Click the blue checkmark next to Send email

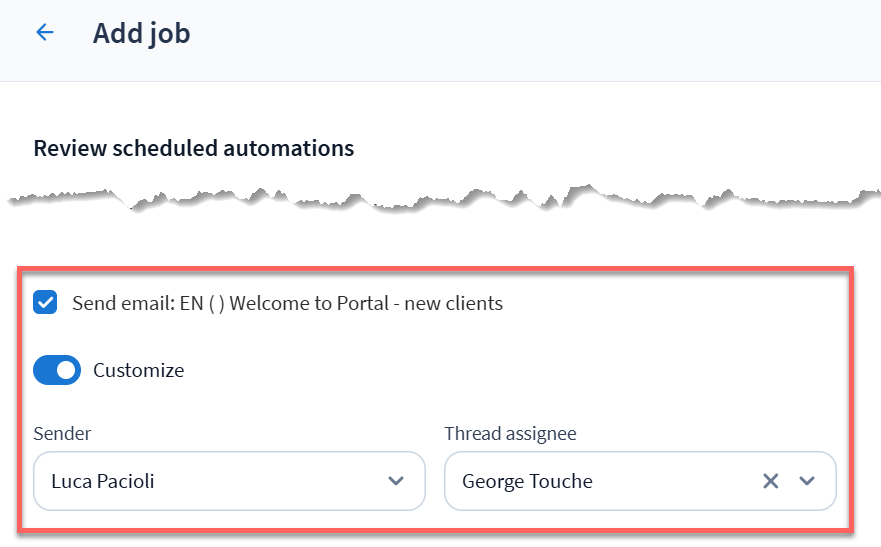point(45,303)
